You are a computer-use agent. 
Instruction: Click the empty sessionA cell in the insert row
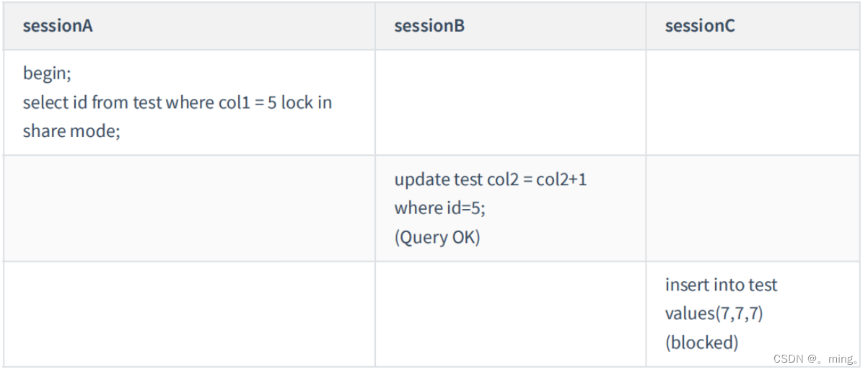189,314
